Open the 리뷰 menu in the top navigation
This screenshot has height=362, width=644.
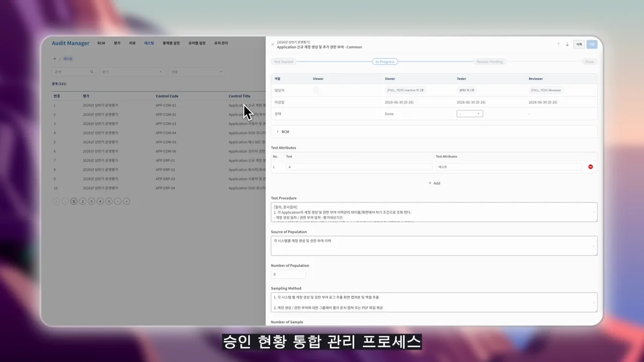[132, 43]
